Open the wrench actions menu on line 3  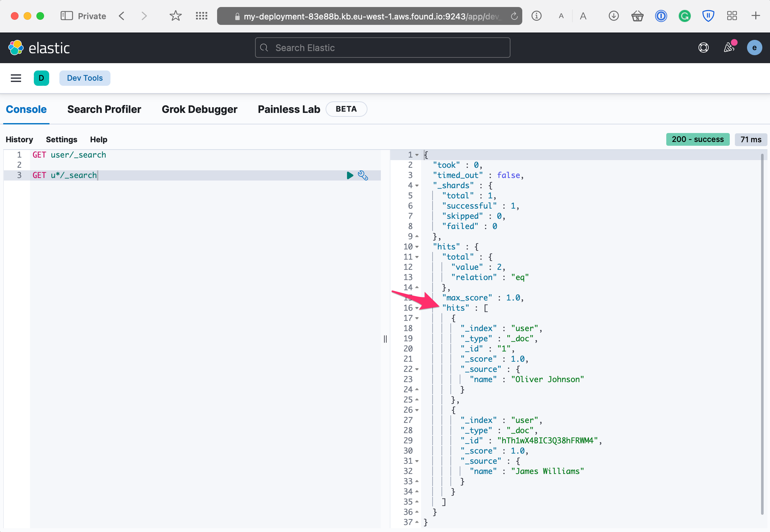[363, 175]
